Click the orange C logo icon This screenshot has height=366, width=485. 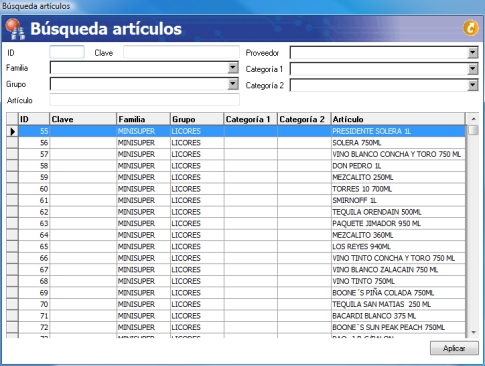click(471, 28)
